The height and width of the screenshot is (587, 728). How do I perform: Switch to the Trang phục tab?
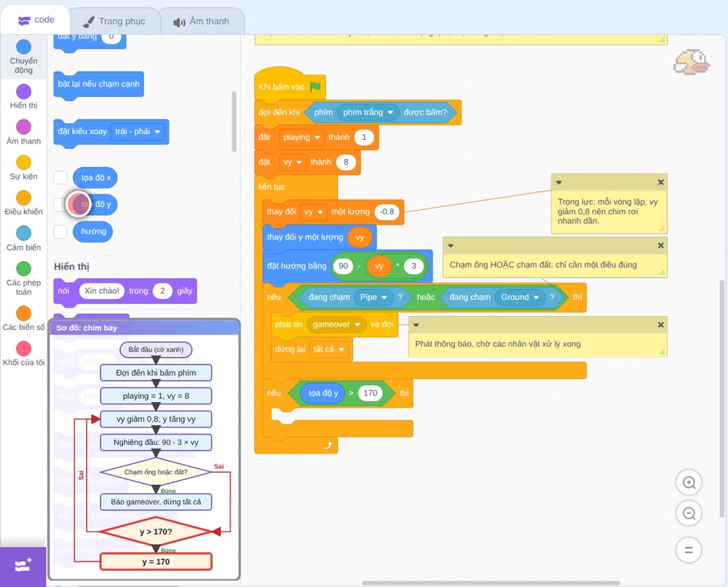pyautogui.click(x=114, y=21)
